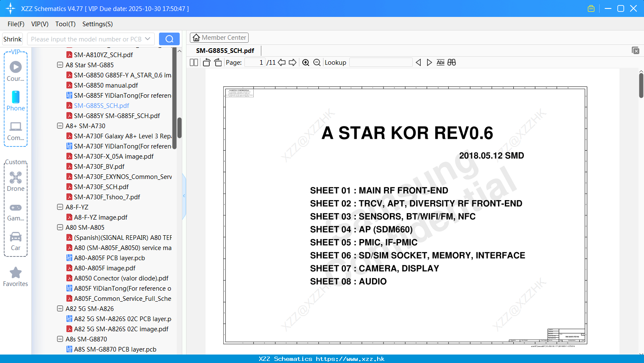Viewport: 644px width, 363px height.
Task: Open the Car category
Action: (x=16, y=241)
